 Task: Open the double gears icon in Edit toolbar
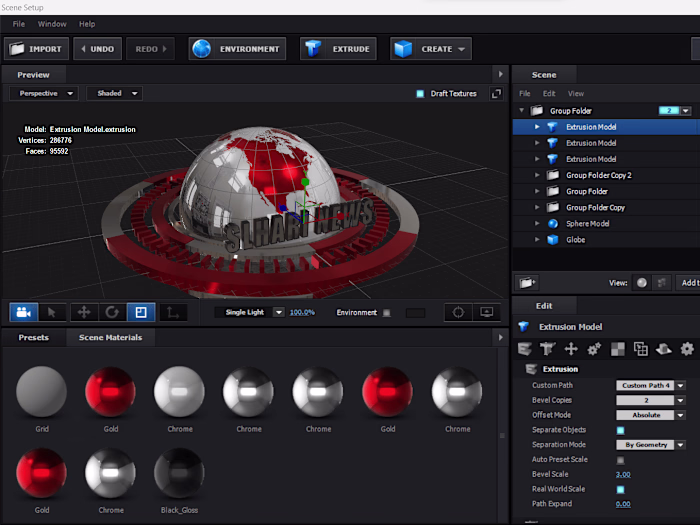click(594, 349)
